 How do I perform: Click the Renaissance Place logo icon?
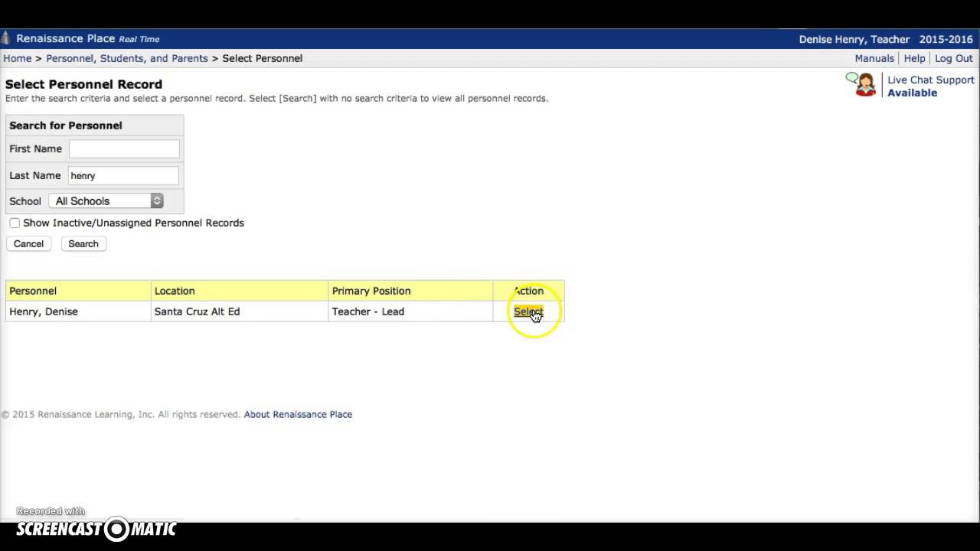point(6,37)
